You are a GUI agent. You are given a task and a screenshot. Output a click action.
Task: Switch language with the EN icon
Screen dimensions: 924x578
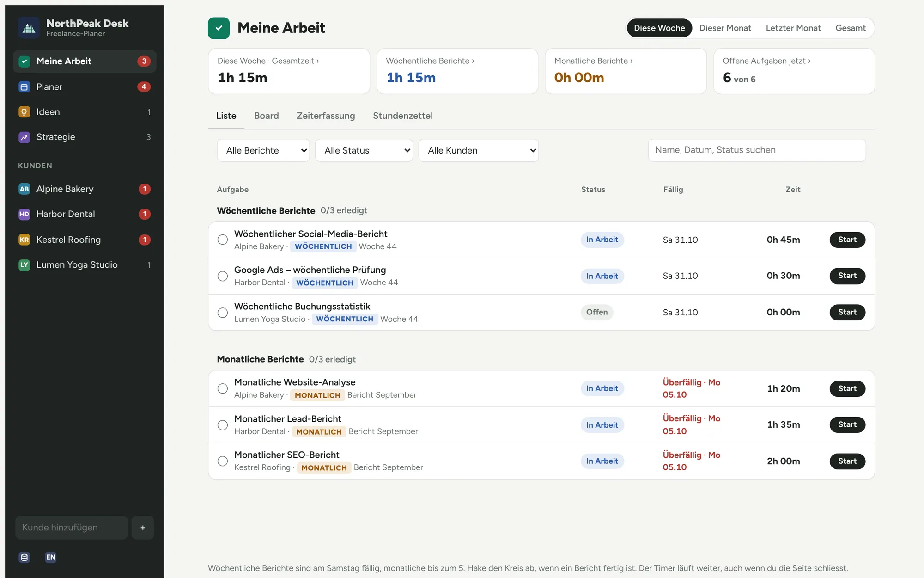tap(51, 557)
